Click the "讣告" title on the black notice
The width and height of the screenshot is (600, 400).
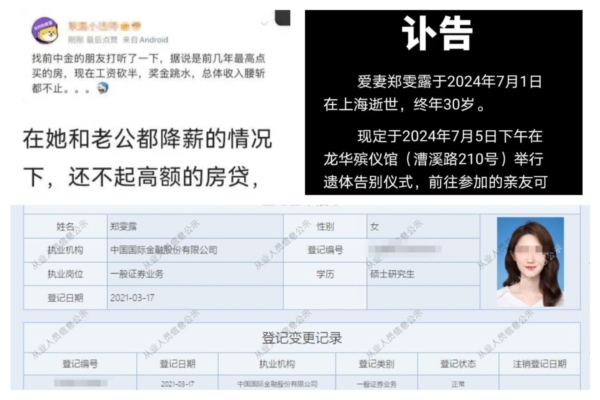(x=437, y=34)
